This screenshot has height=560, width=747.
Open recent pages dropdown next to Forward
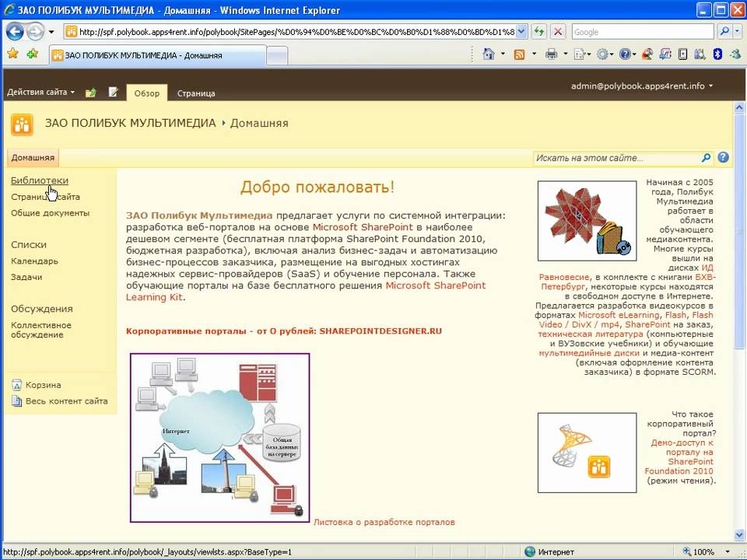51,33
